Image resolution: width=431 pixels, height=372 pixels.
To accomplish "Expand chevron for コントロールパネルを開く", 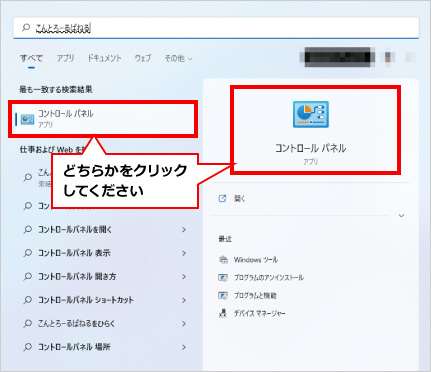I will 184,230.
